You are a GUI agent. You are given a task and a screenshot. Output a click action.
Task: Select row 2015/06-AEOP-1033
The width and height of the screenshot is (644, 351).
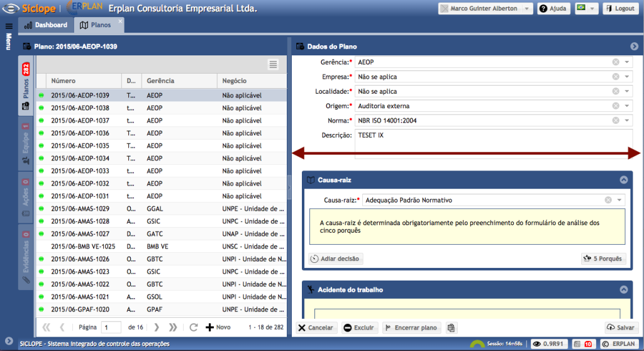click(162, 171)
